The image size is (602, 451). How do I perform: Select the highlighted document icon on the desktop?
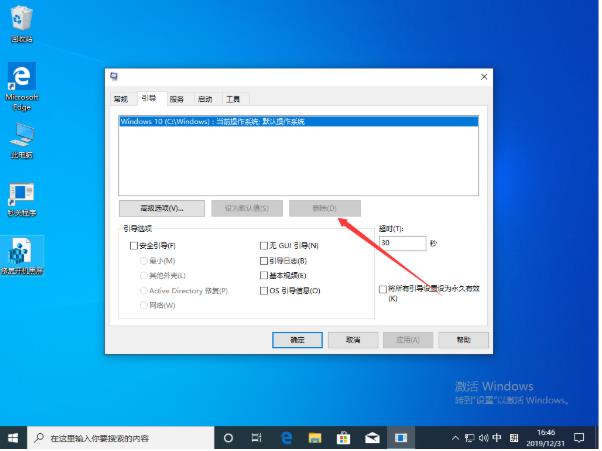tap(22, 256)
